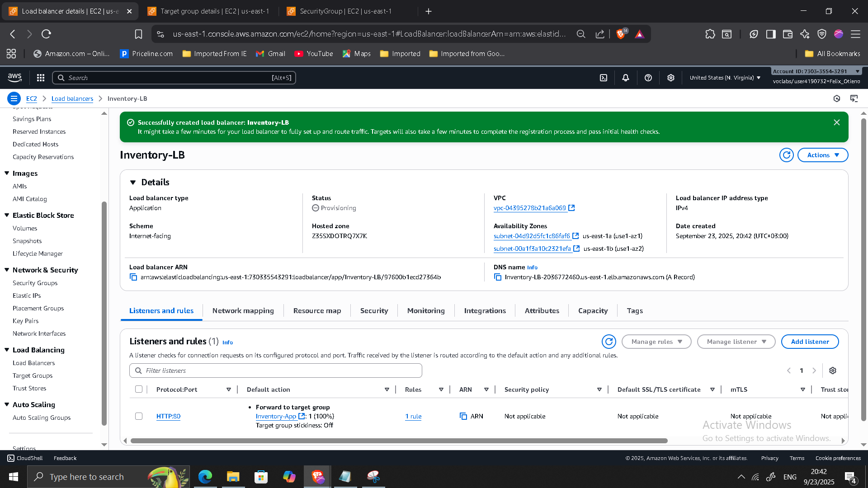Open the Manage rules dropdown
This screenshot has width=868, height=488.
[656, 342]
